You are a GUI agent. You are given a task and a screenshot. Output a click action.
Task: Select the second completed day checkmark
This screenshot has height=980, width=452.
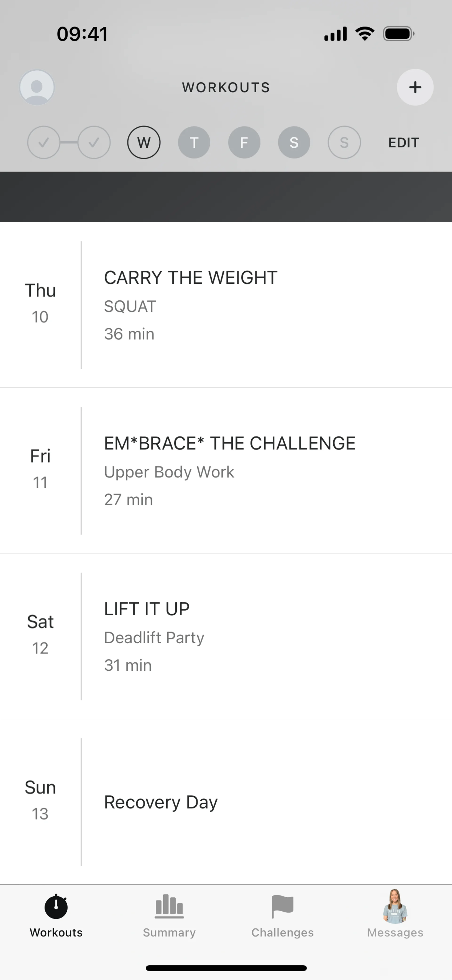pos(94,143)
